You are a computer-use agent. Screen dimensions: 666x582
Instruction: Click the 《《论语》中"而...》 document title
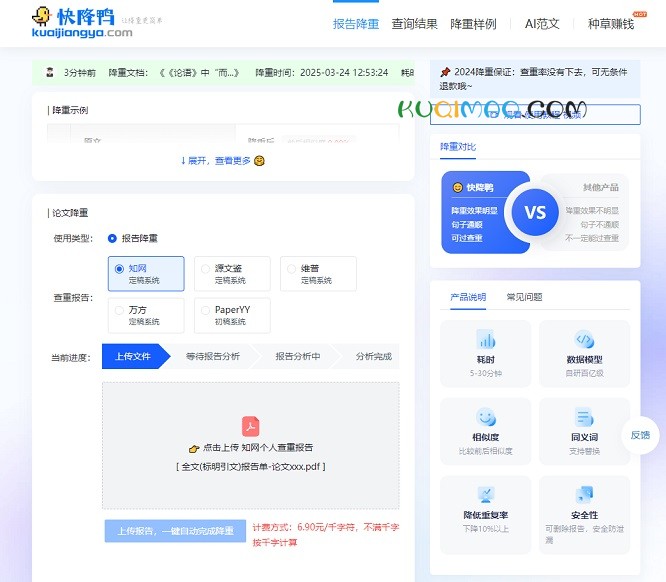point(199,73)
